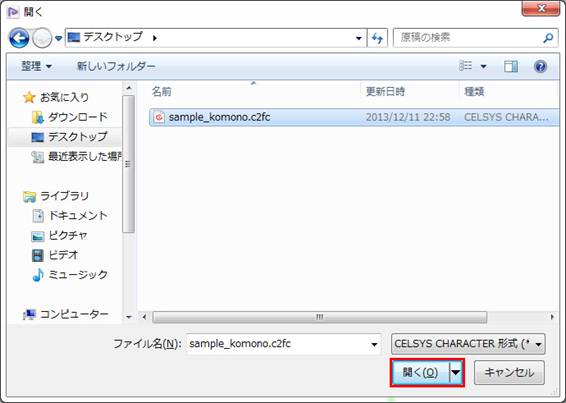This screenshot has height=403, width=566.
Task: Expand the view options dropdown arrow
Action: click(483, 66)
